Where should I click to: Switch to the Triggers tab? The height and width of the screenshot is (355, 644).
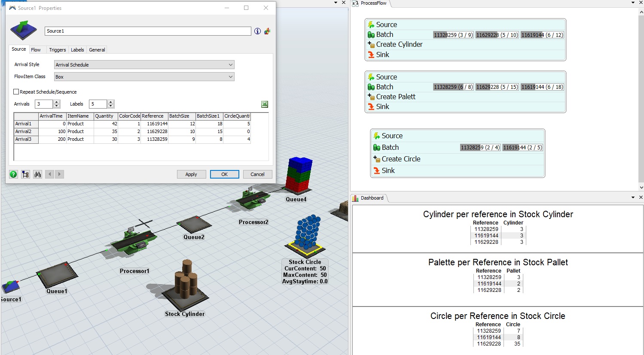(57, 50)
